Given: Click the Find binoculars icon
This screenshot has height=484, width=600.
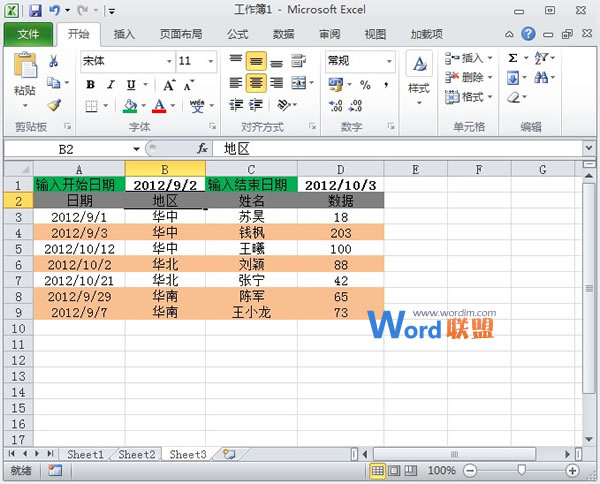Looking at the screenshot, I should point(543,78).
